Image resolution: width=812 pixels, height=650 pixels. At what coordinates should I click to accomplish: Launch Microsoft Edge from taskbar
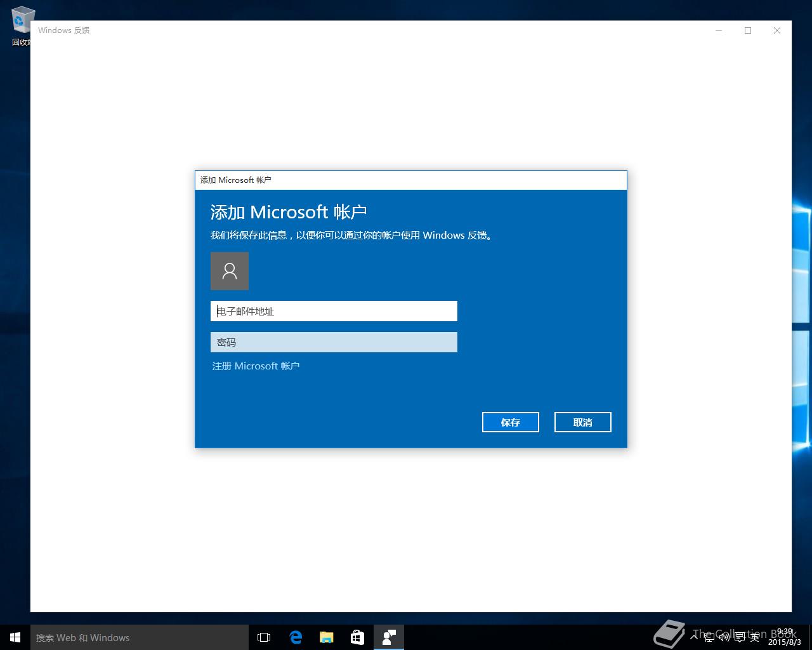296,637
